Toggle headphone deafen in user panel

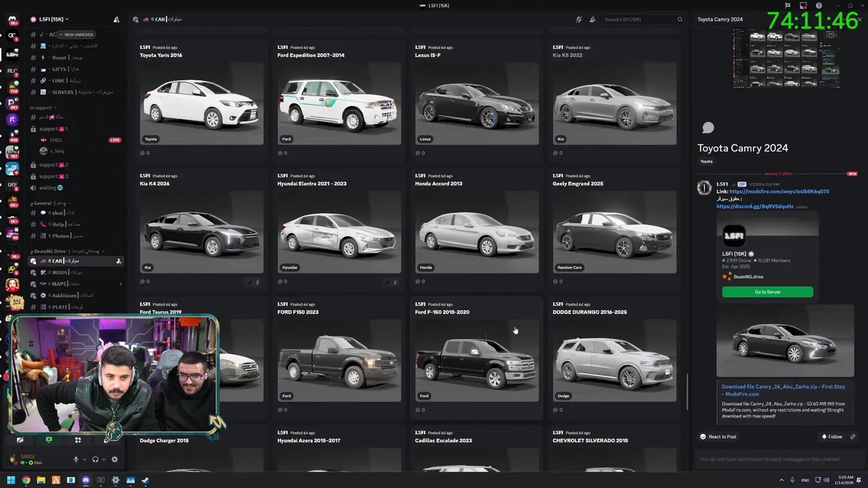click(x=95, y=460)
